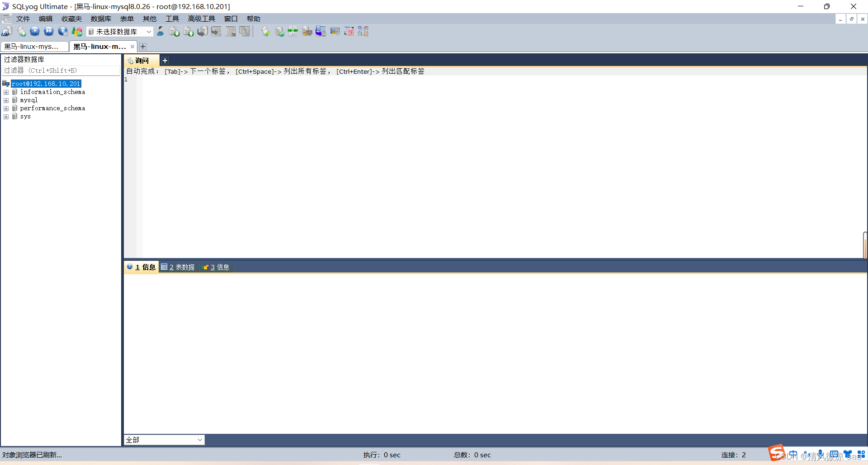868x465 pixels.
Task: Add new query tab with plus button
Action: click(x=165, y=61)
